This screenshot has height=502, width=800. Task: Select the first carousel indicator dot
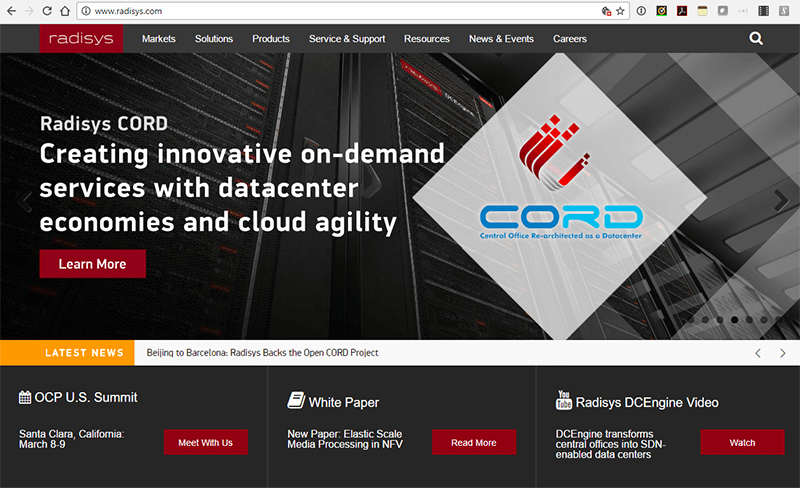click(690, 320)
